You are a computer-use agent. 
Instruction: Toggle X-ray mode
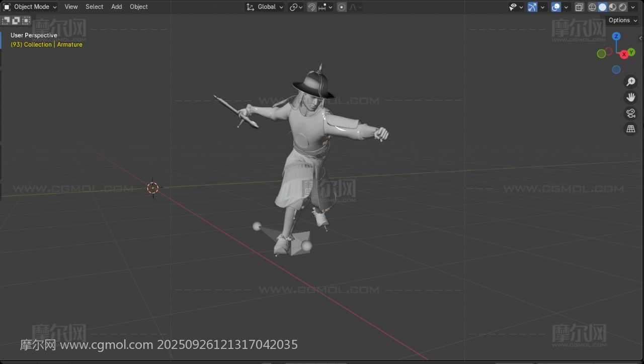(x=579, y=7)
